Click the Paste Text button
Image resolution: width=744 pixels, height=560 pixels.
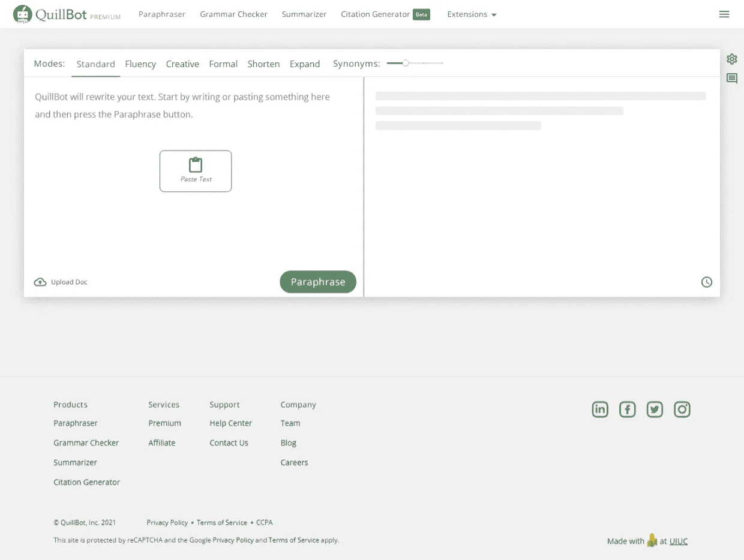196,171
